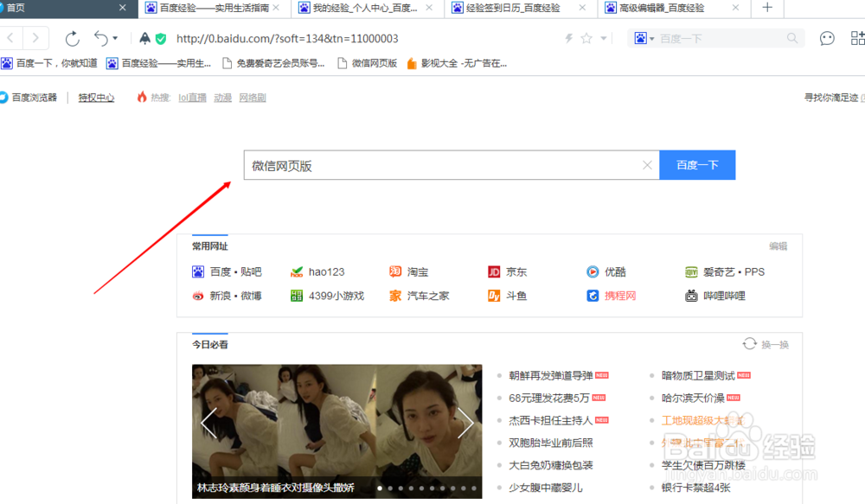Open news 哈尔滨天价澡
This screenshot has width=865, height=504.
coord(693,399)
